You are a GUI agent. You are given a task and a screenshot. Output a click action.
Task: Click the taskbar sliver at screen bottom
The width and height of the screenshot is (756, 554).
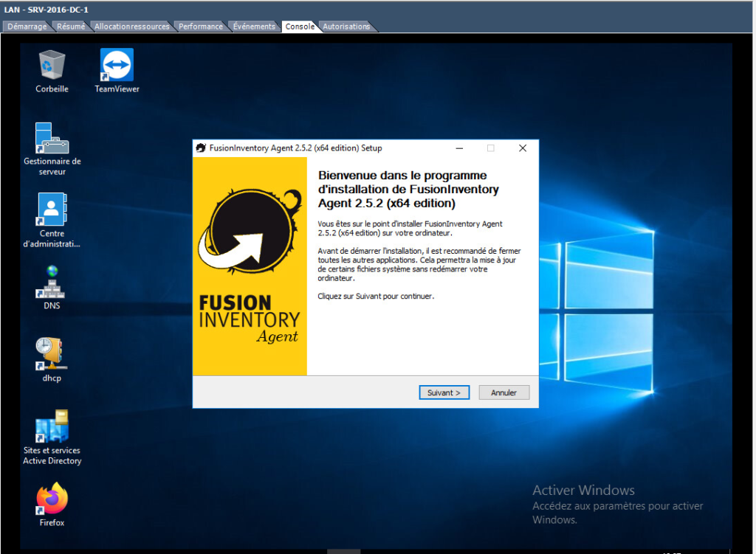point(343,551)
